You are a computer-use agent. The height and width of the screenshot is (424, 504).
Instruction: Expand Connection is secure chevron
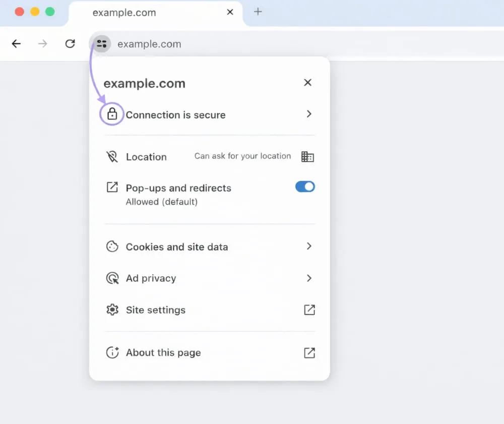pyautogui.click(x=309, y=114)
